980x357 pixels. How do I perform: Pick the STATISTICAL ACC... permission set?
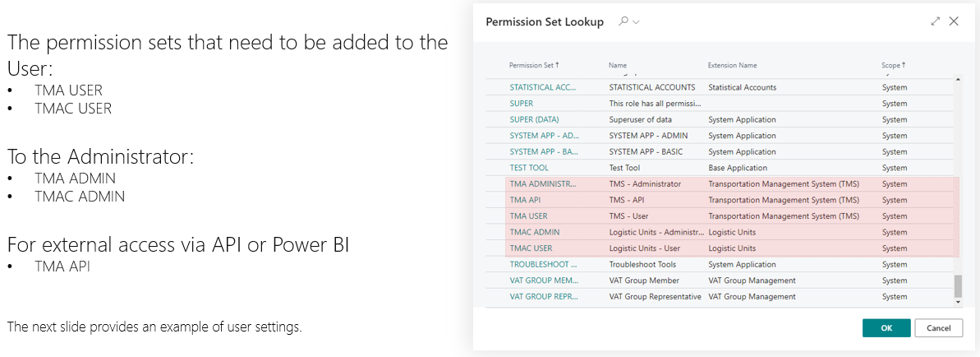click(543, 87)
